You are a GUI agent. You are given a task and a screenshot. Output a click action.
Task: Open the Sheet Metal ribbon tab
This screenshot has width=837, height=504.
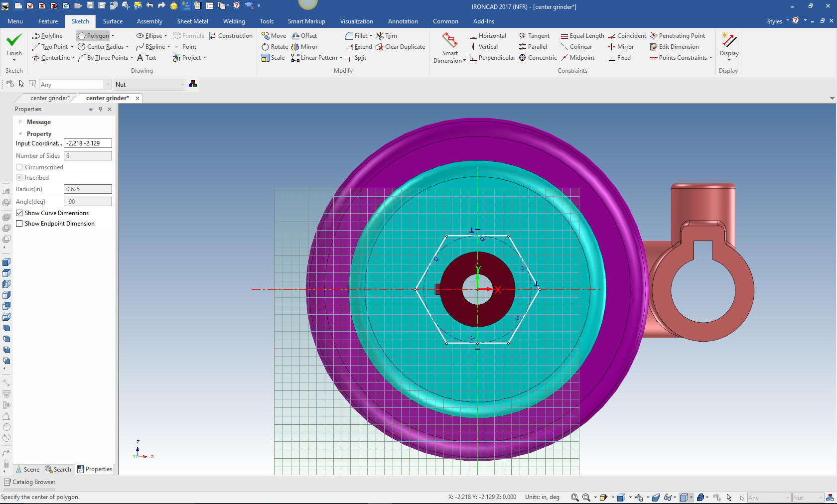pyautogui.click(x=192, y=21)
